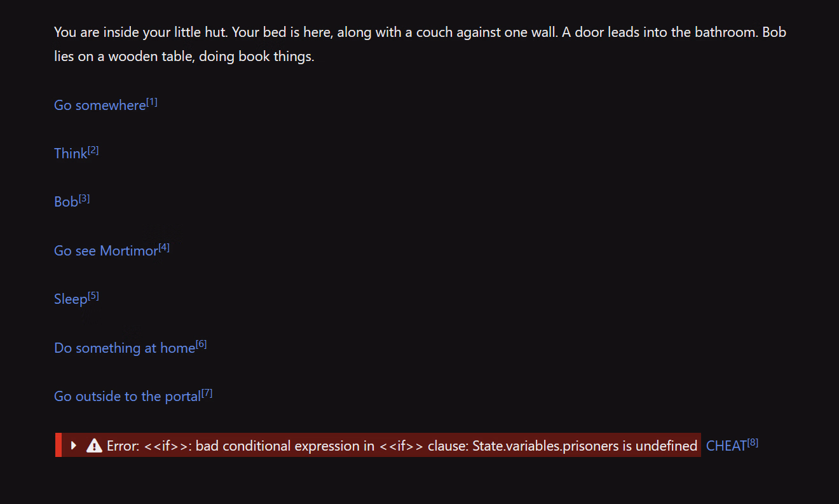Click the [7] superscript after the portal link
839x504 pixels.
click(207, 393)
